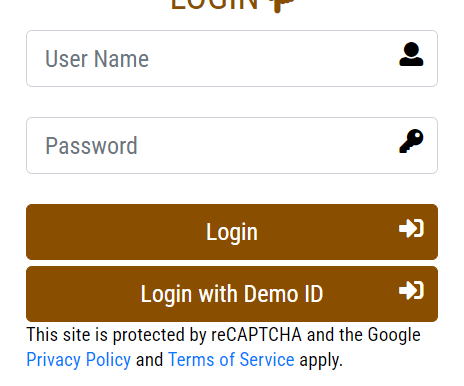Viewport: 464px width, 386px height.
Task: Select the "Login with Demo ID" label text
Action: (x=232, y=294)
